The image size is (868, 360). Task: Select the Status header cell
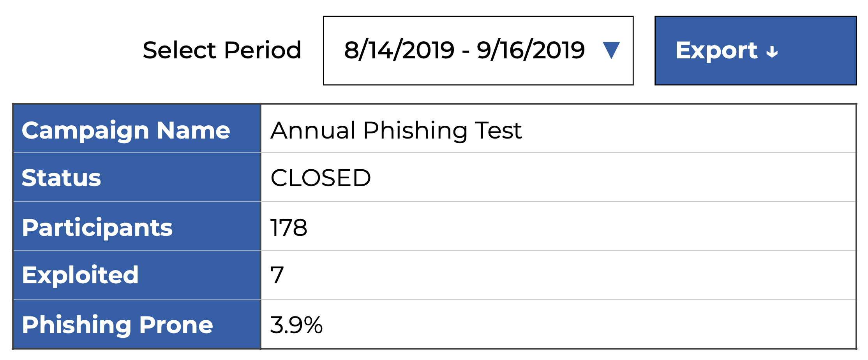click(x=137, y=178)
